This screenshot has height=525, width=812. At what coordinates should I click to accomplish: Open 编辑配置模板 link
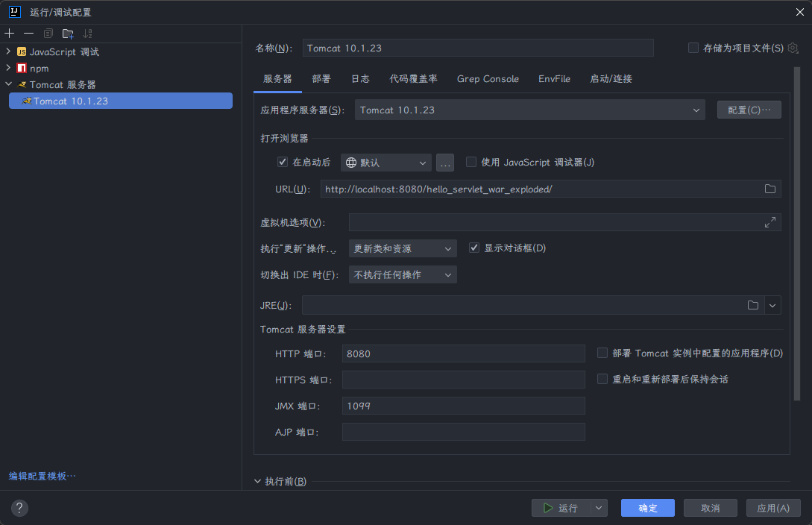coord(42,476)
